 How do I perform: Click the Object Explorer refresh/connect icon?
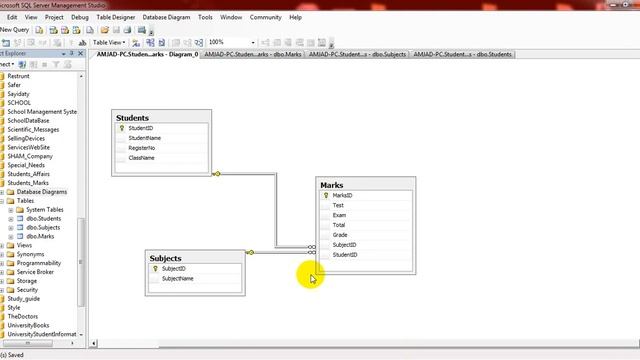click(22, 64)
